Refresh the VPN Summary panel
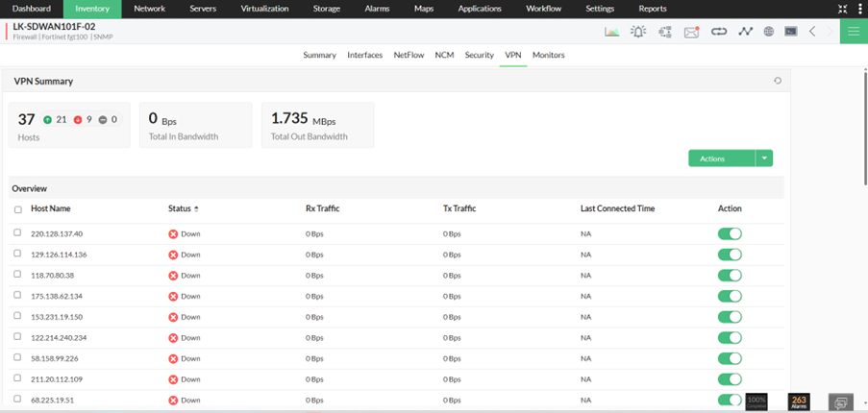868x413 pixels. (778, 82)
